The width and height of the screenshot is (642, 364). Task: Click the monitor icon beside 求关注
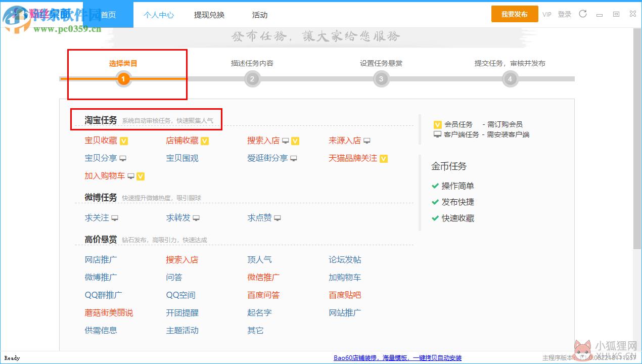pyautogui.click(x=115, y=218)
